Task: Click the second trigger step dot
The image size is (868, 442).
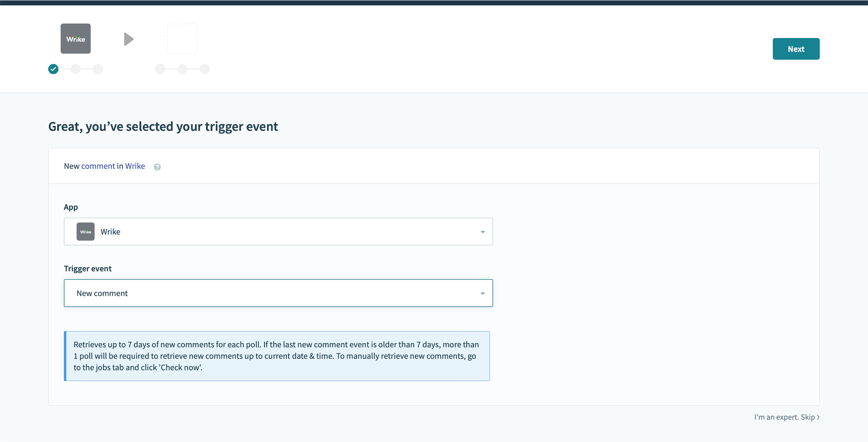Action: coord(76,69)
